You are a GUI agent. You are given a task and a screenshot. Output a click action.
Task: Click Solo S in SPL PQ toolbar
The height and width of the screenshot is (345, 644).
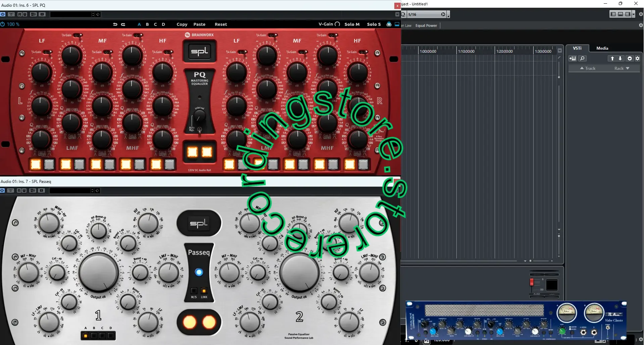pos(374,24)
